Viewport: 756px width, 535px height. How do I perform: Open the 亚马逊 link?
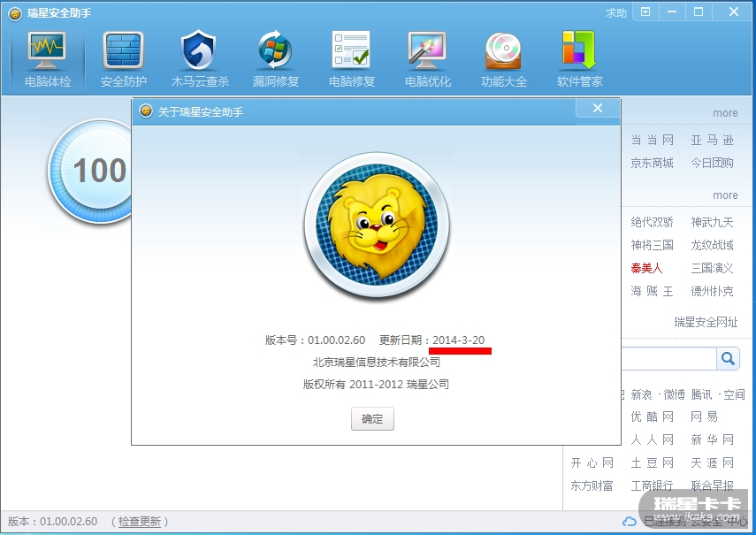click(x=712, y=140)
